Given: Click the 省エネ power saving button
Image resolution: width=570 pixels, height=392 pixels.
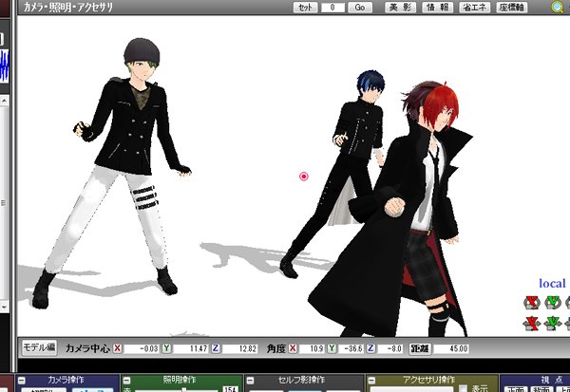Looking at the screenshot, I should tap(475, 8).
